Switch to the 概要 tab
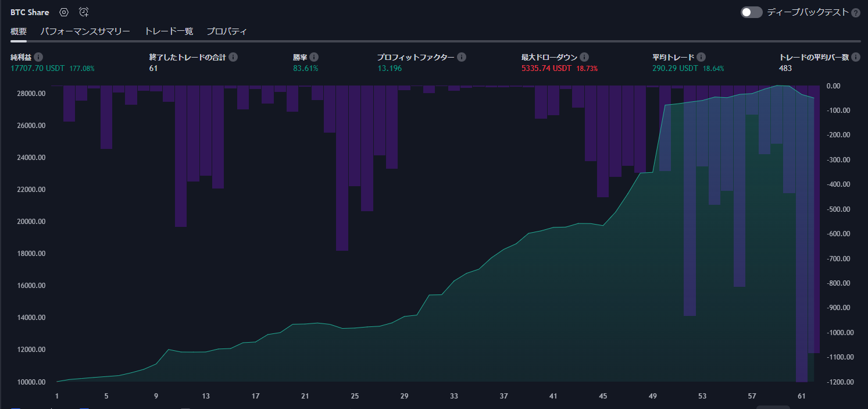The width and height of the screenshot is (868, 409). (x=19, y=31)
